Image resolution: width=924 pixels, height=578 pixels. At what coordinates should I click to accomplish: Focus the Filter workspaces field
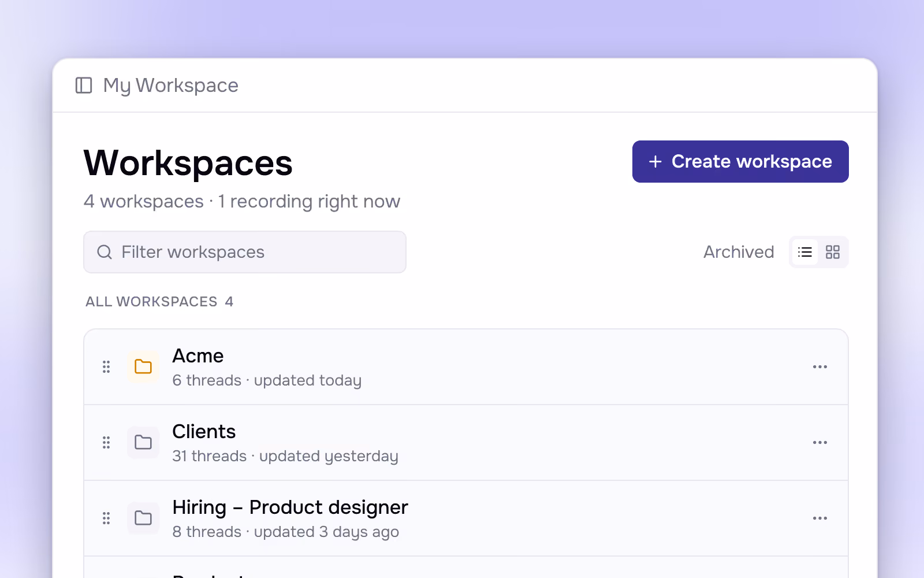pyautogui.click(x=245, y=252)
